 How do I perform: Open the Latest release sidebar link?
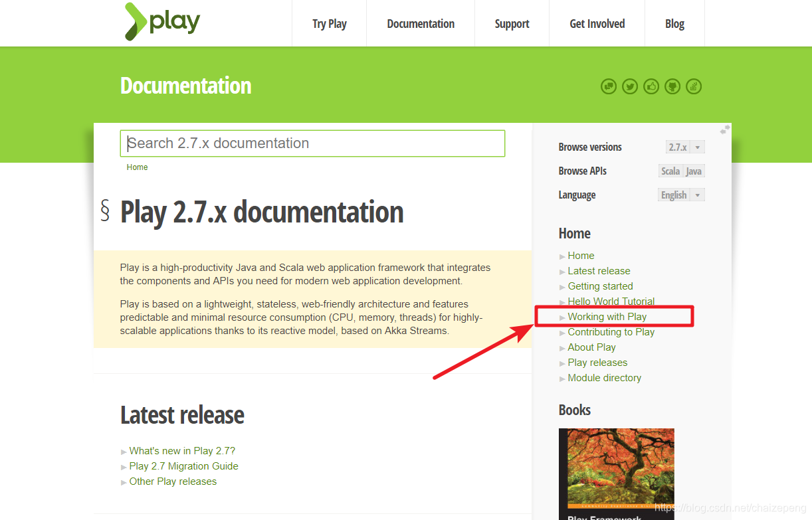[599, 271]
